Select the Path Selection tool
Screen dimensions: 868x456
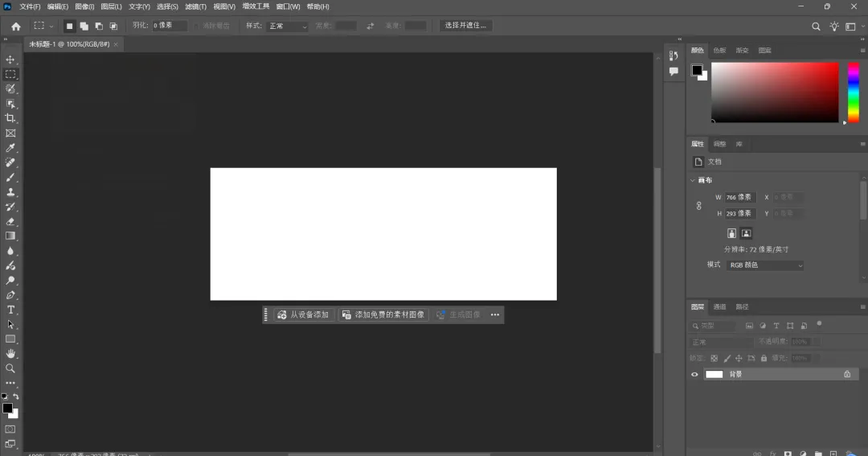pyautogui.click(x=10, y=324)
